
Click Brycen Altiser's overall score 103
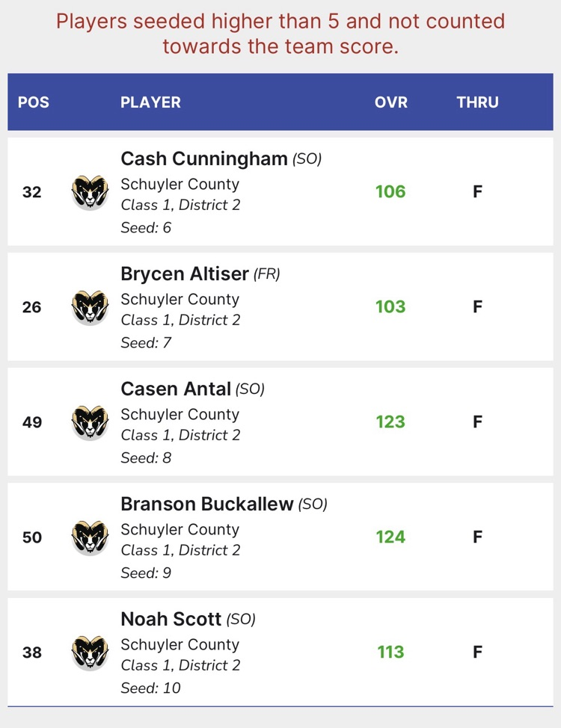(390, 307)
